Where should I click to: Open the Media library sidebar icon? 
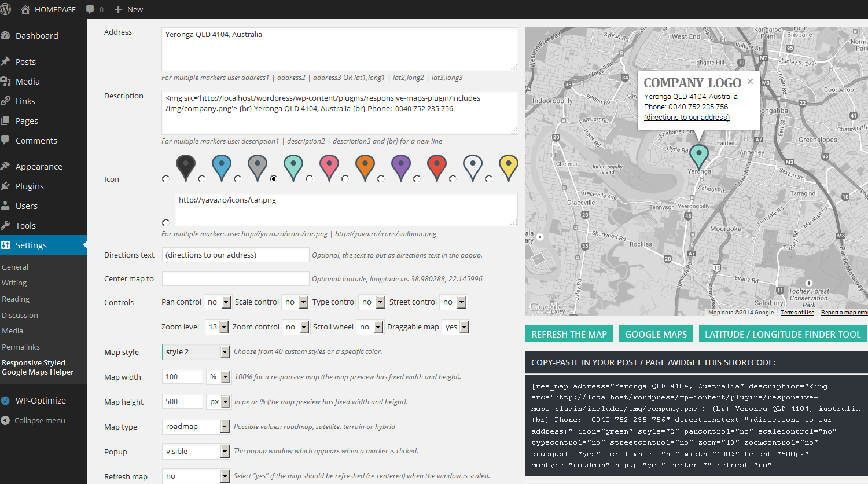pos(6,81)
